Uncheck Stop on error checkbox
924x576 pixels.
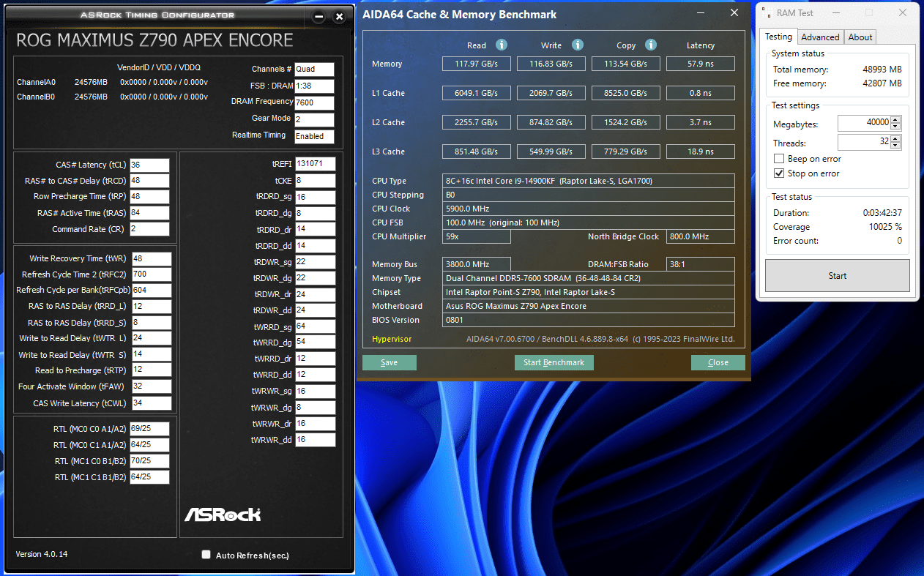click(x=779, y=173)
